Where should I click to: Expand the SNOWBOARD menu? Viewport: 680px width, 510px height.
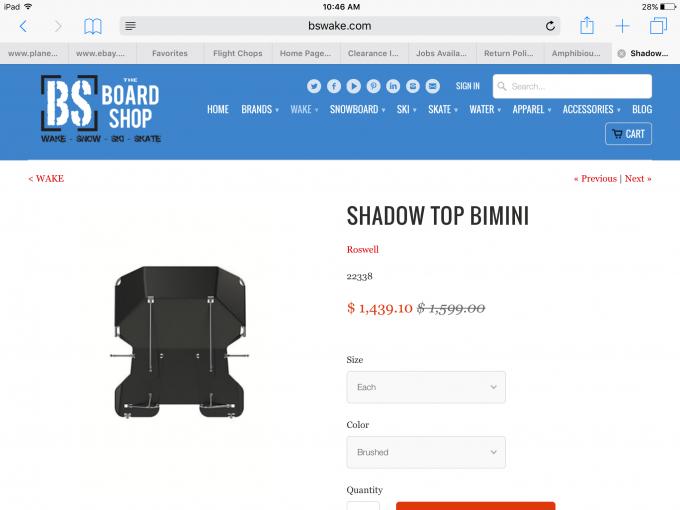[x=357, y=110]
